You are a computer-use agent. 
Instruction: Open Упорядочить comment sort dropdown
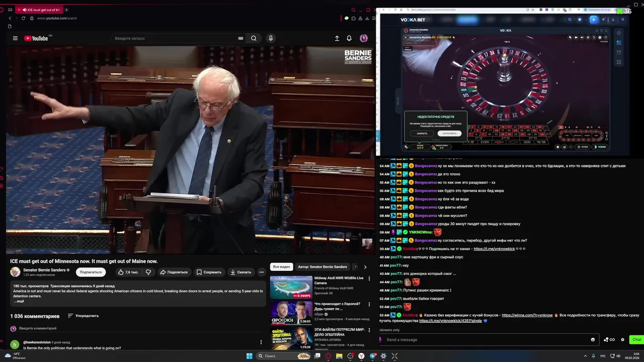point(84,316)
